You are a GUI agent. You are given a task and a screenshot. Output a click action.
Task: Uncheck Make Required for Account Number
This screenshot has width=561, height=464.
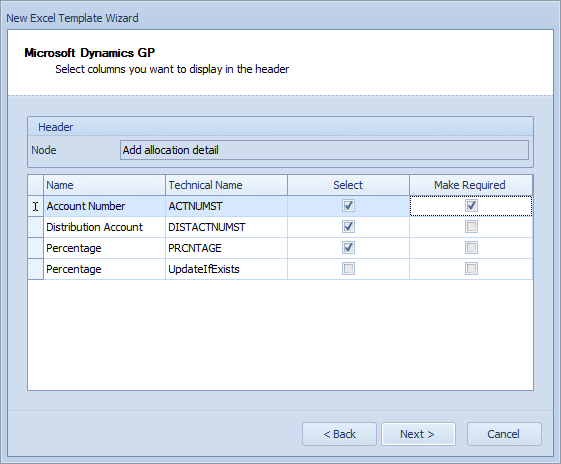[471, 206]
